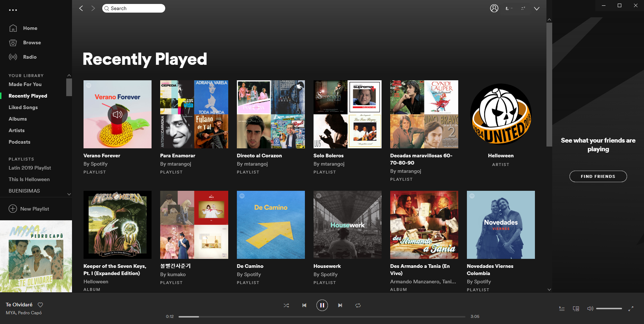Like the song Te Olvidaré with heart icon

pos(40,305)
